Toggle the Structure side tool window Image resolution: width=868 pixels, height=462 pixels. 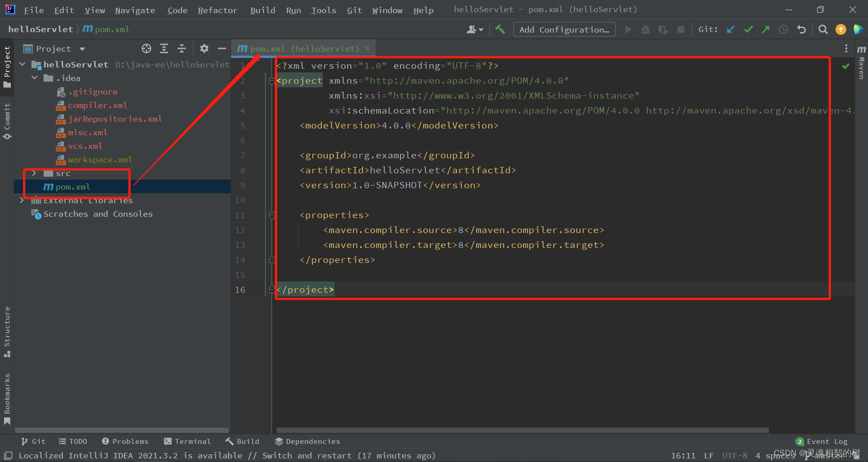[x=7, y=332]
